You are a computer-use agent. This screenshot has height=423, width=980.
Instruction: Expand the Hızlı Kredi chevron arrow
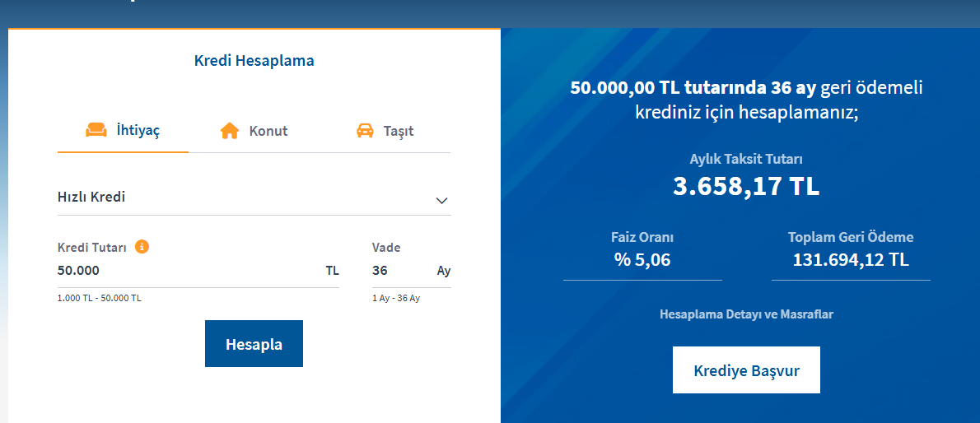pyautogui.click(x=441, y=199)
